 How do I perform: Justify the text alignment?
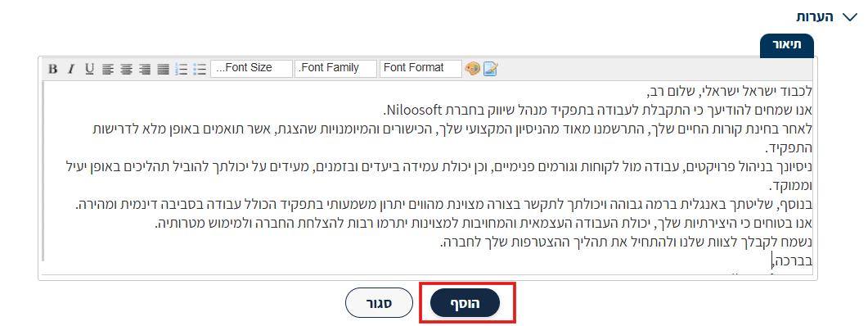click(164, 69)
